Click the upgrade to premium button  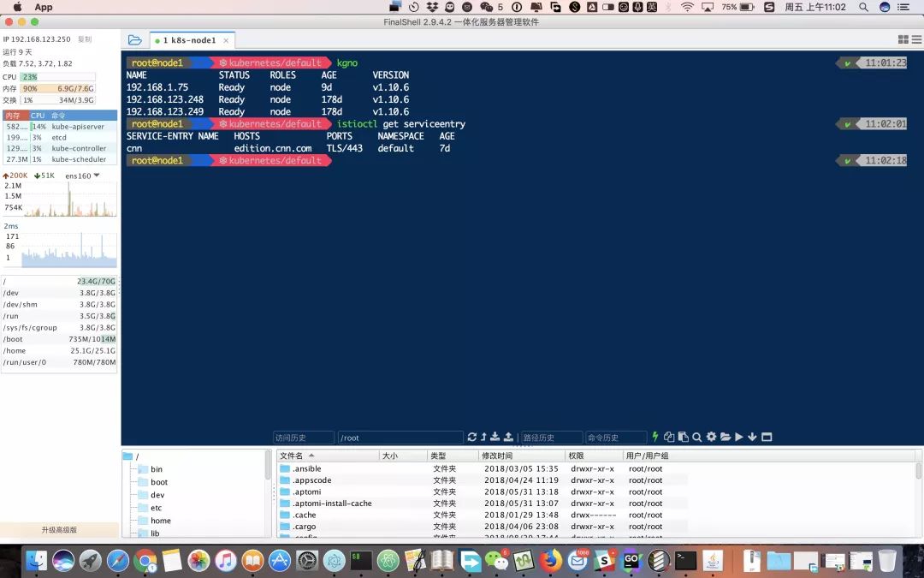tap(59, 530)
